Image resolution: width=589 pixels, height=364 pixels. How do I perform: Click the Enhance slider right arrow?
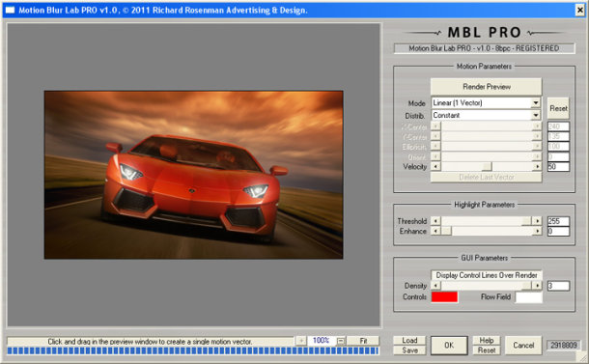537,231
